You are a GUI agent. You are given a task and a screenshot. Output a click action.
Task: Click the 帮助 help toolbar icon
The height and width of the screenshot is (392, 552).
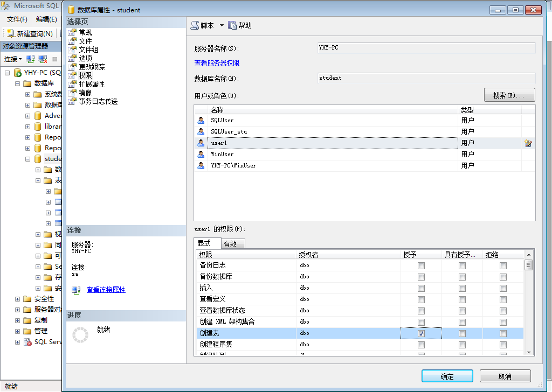(x=232, y=25)
